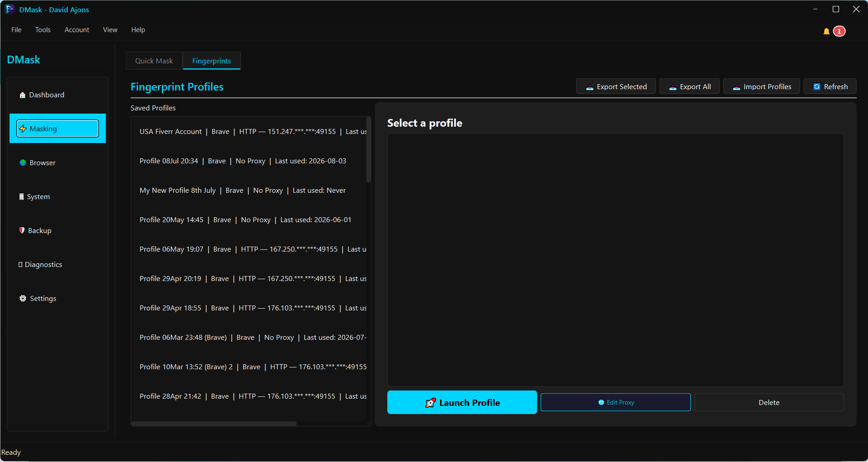Viewport: 868px width, 462px height.
Task: Select My New Profile 8th July
Action: (x=249, y=191)
